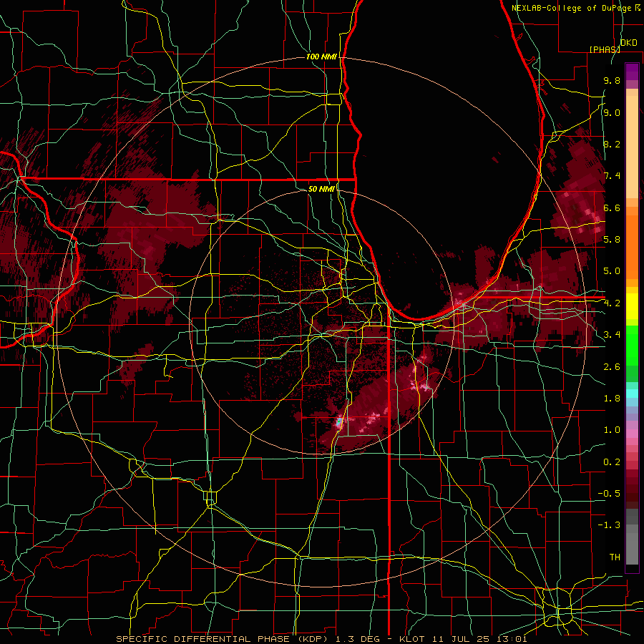Click the 2.6 scale value
This screenshot has width=644, height=644.
(612, 367)
